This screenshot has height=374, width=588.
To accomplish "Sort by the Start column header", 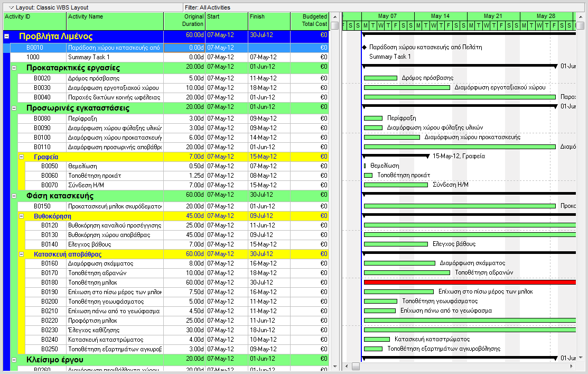I will pyautogui.click(x=227, y=21).
